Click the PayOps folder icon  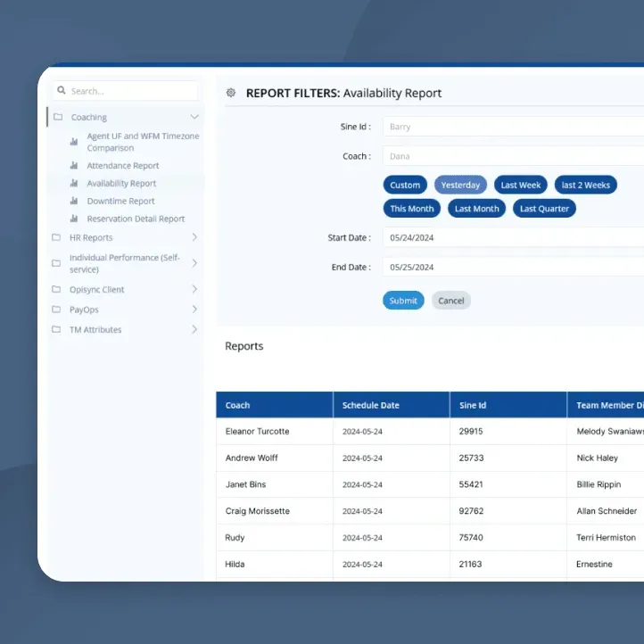coord(56,310)
